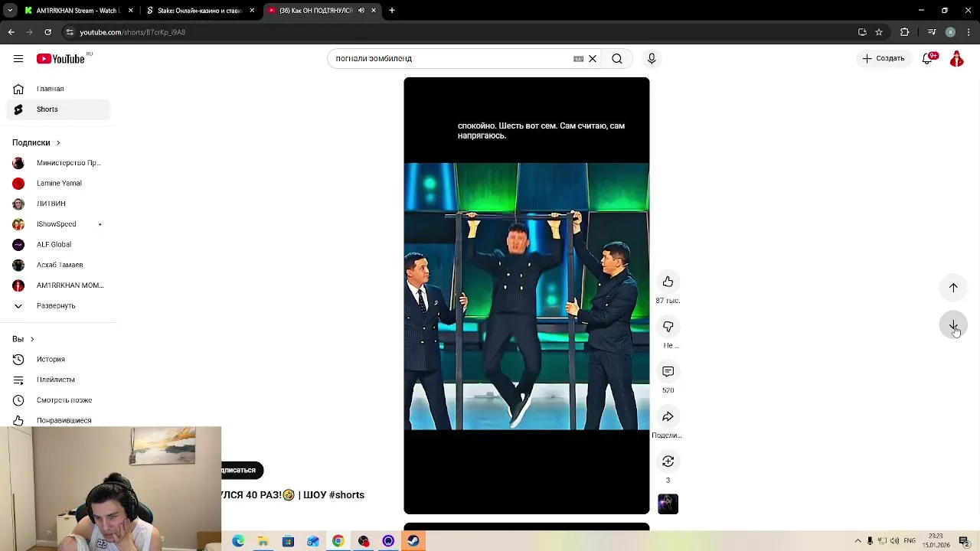The image size is (980, 551).
Task: Open the 'Создать' create button
Action: pyautogui.click(x=884, y=59)
